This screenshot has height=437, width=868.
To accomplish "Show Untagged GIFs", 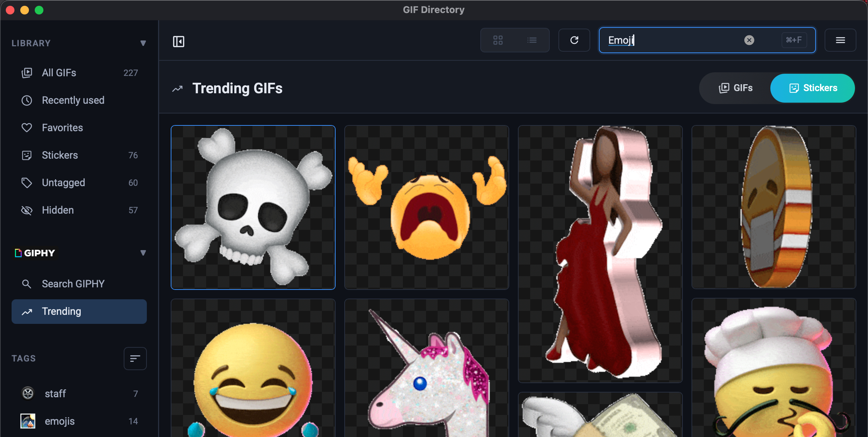I will 79,183.
